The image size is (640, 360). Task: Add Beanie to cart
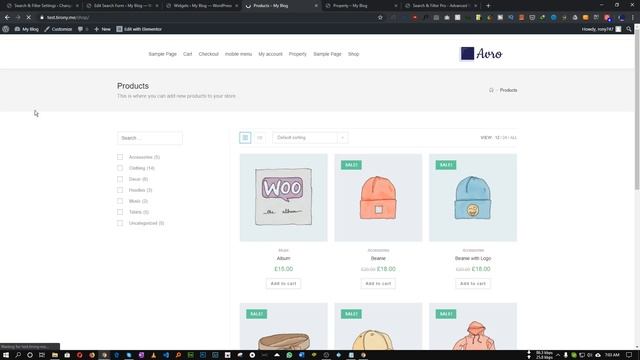click(378, 284)
